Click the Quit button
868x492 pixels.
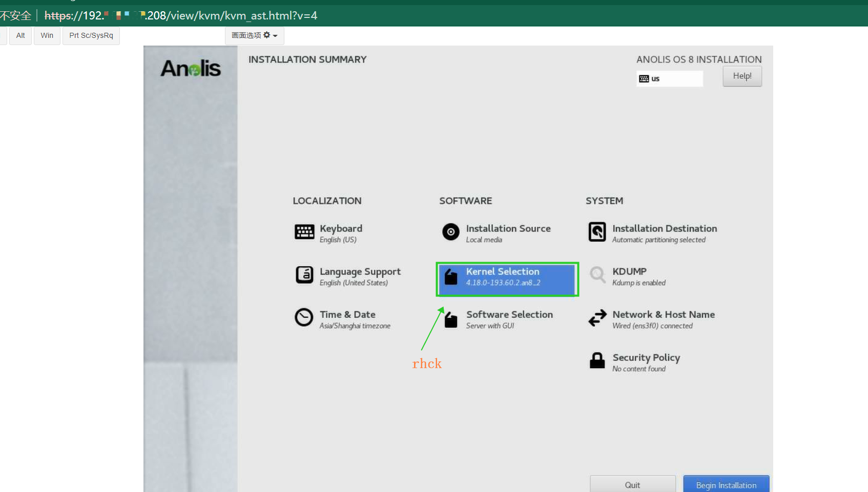[x=632, y=484]
